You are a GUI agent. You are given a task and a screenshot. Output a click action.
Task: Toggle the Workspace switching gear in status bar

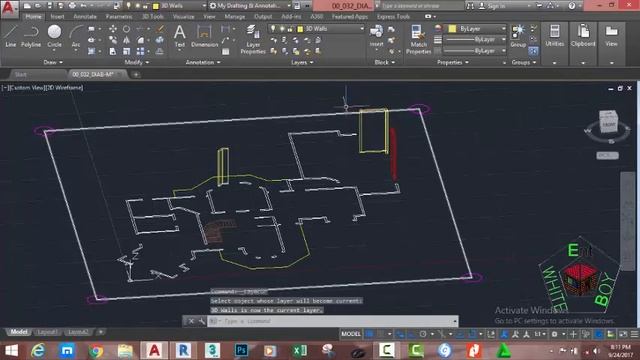tap(554, 334)
